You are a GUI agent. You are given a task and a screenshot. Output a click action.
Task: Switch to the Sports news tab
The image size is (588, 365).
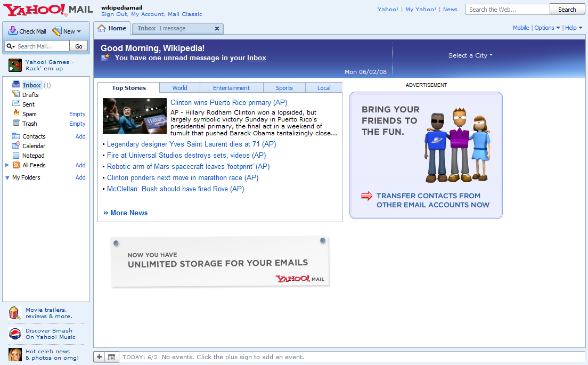click(284, 88)
